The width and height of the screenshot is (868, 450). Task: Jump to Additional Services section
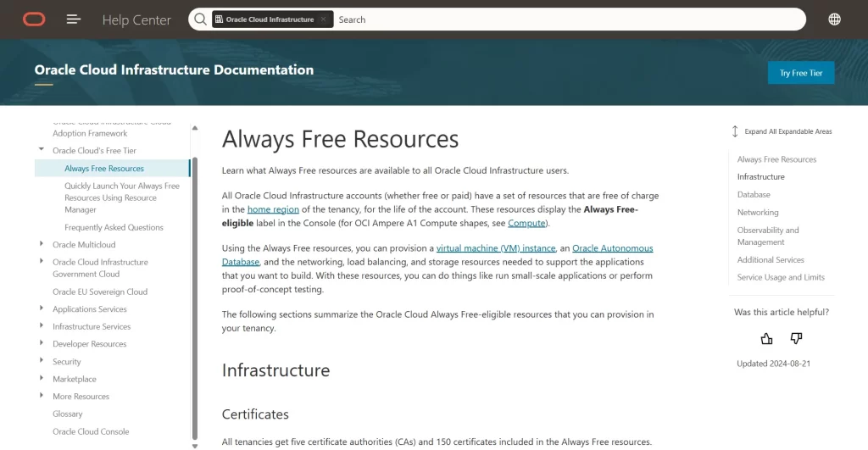[771, 259]
